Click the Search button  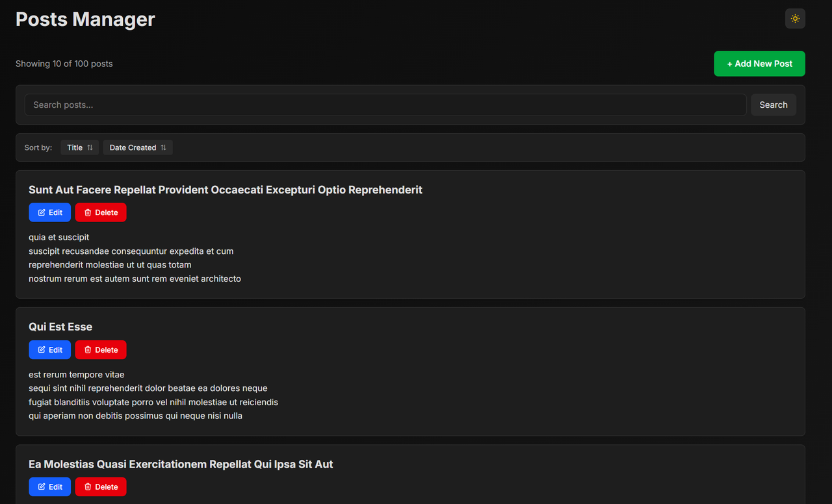pos(773,105)
